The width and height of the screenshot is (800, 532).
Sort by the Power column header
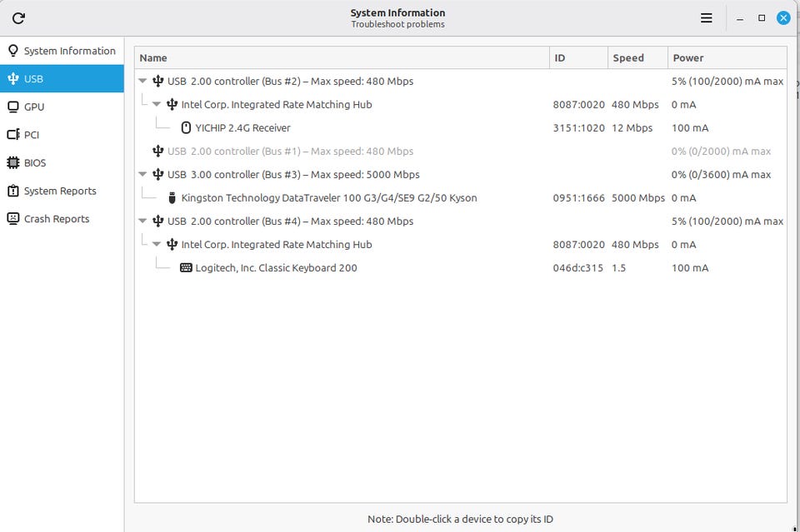(727, 57)
